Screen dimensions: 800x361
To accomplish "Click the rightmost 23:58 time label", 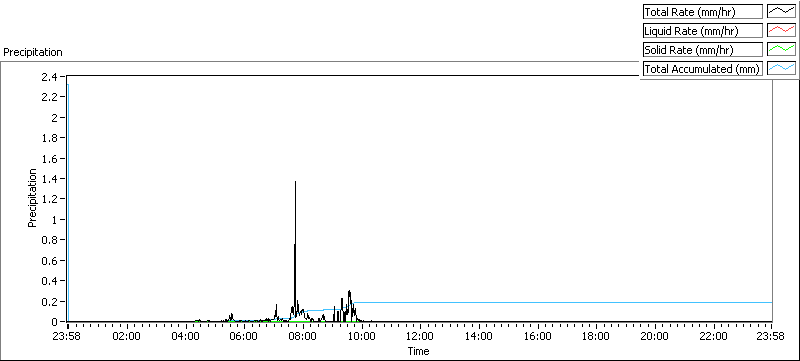I will [771, 336].
